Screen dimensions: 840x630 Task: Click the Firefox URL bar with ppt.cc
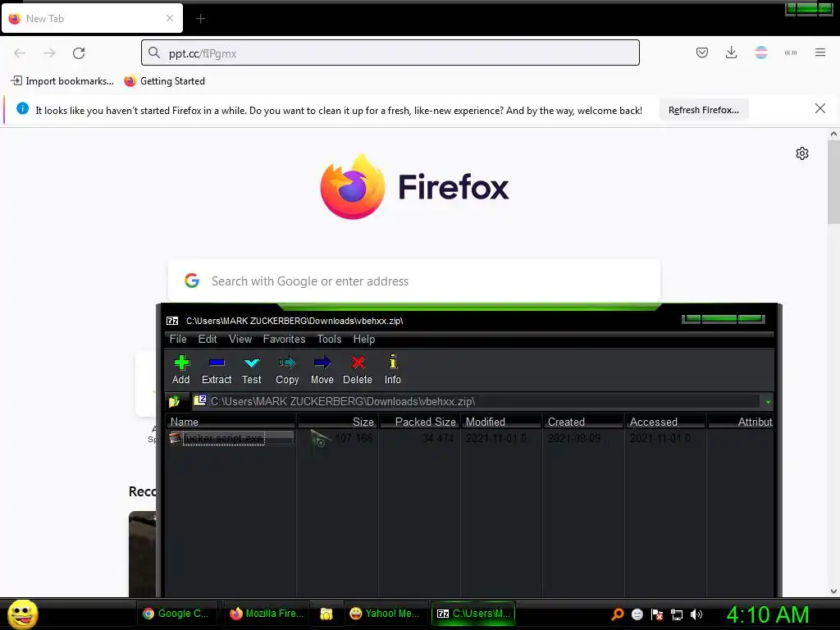[x=390, y=53]
